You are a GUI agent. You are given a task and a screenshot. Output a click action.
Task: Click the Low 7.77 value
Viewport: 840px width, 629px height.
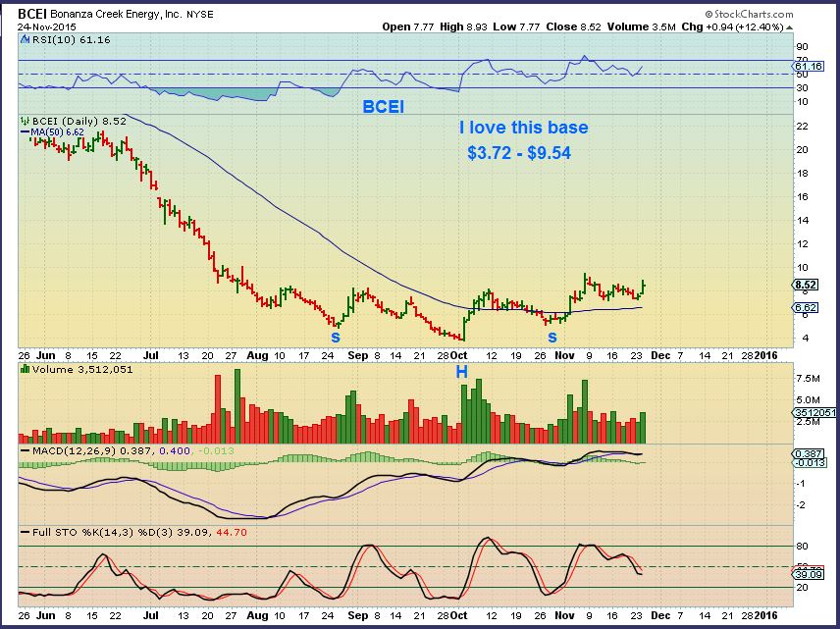pos(516,26)
